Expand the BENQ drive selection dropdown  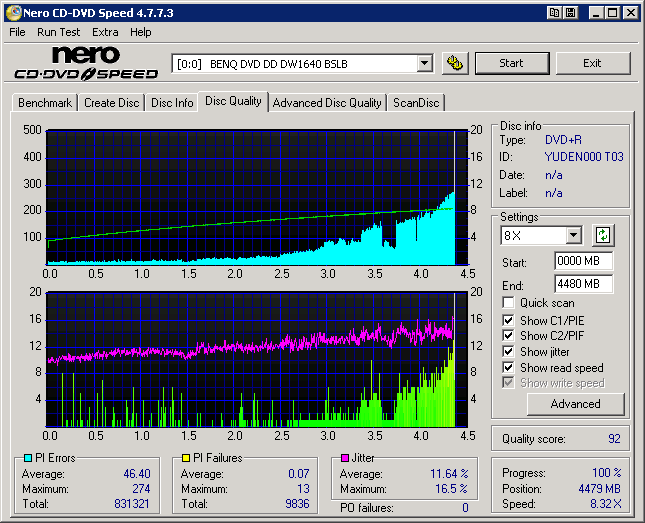click(424, 64)
